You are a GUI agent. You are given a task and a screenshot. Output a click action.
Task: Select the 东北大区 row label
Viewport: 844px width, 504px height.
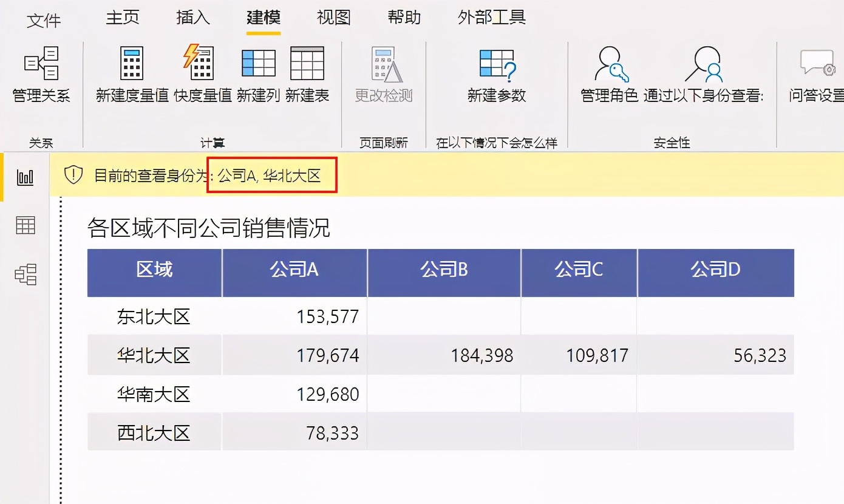(x=154, y=316)
